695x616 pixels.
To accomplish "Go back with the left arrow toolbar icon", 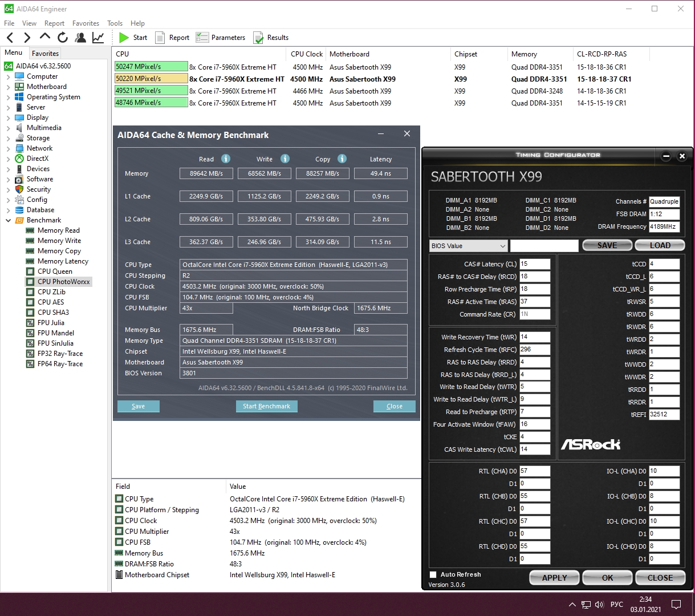I will [10, 38].
